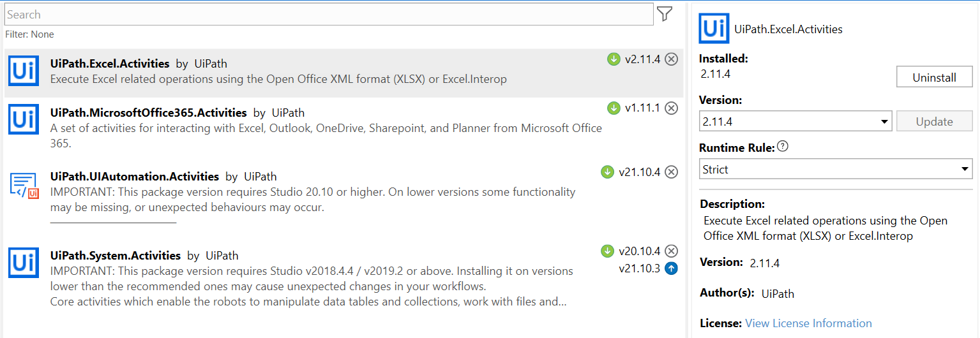Click the Runtime Rule help question icon
The width and height of the screenshot is (980, 338).
coord(783,147)
